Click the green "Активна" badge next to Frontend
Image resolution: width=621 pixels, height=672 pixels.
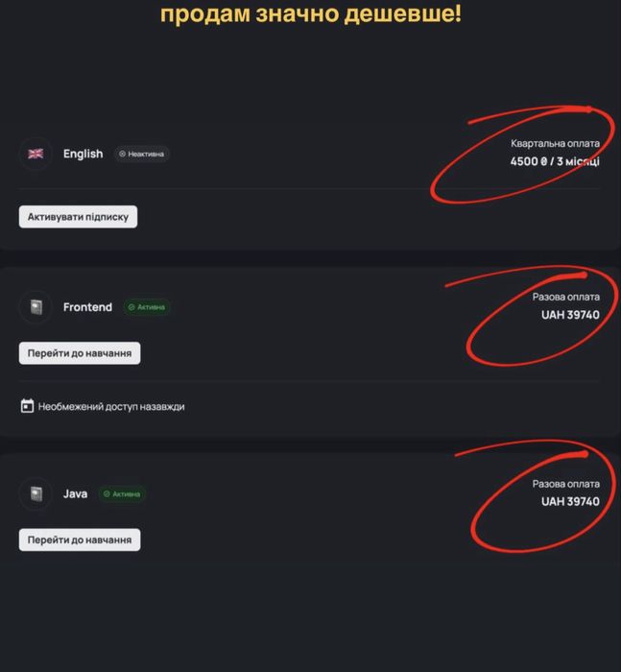click(147, 307)
